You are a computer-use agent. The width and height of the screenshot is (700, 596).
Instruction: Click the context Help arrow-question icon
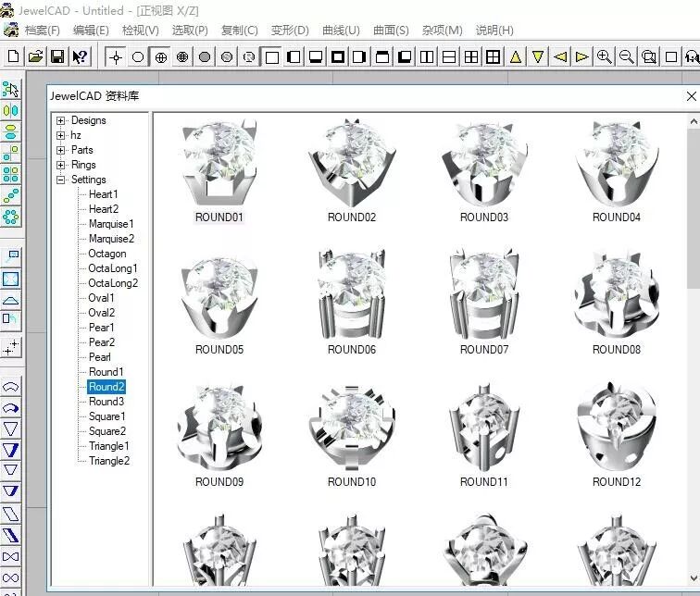click(80, 56)
